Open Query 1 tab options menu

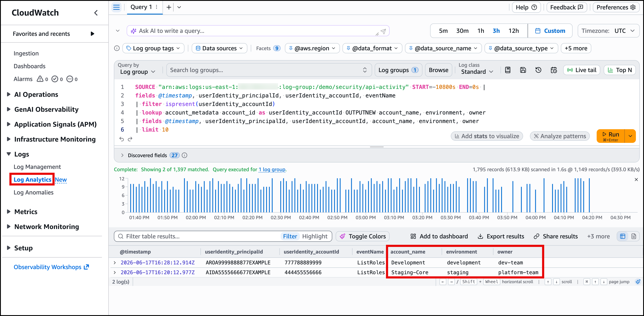coord(157,7)
